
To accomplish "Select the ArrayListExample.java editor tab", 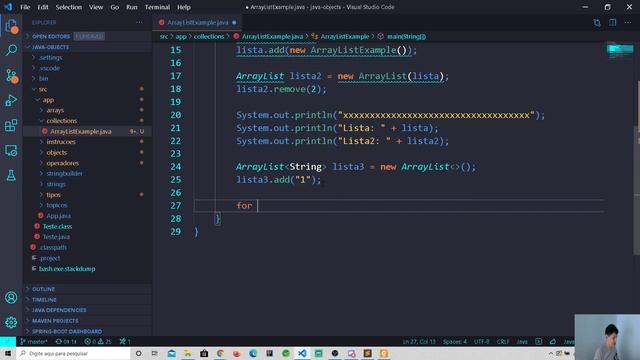I will click(198, 22).
